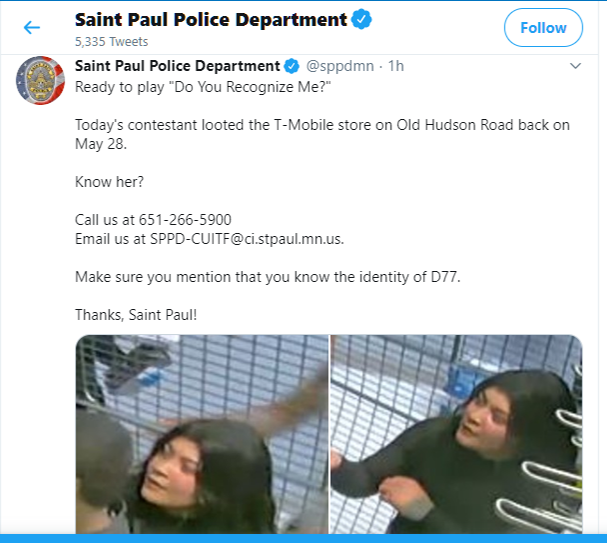Click verified badge beside tweet author name
This screenshot has height=543, width=607.
point(292,66)
